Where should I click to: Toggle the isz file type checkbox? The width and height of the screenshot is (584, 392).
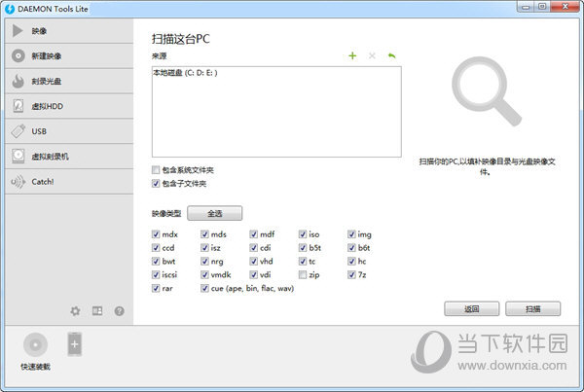(204, 248)
